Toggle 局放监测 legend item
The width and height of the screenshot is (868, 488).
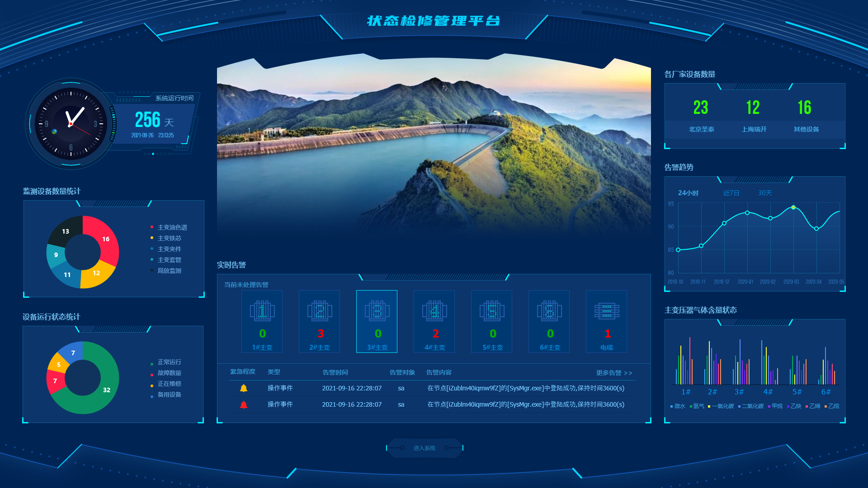click(166, 271)
